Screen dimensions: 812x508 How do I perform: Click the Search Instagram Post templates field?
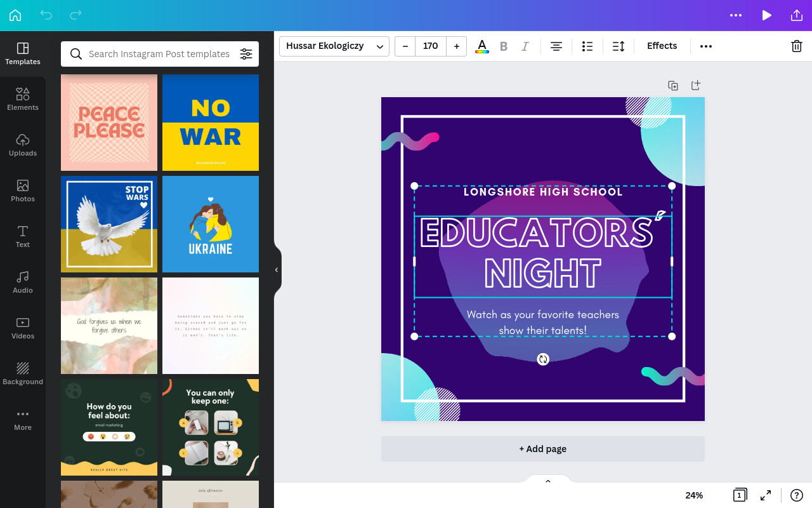click(x=159, y=54)
